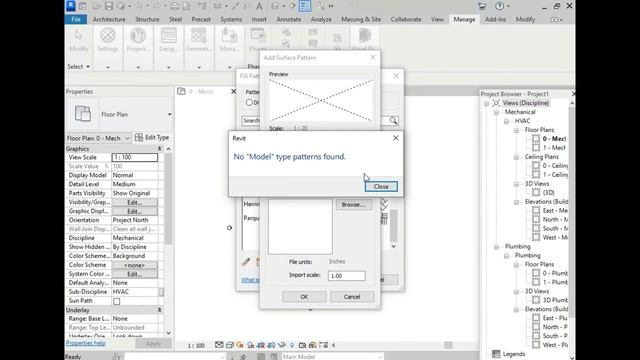This screenshot has height=360, width=640.
Task: Click the Print icon in the Quick Access Toolbar
Action: (x=174, y=6)
